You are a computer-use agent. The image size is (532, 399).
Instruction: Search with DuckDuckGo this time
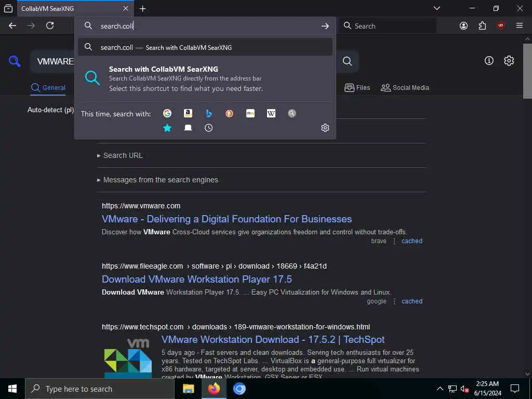(x=229, y=113)
